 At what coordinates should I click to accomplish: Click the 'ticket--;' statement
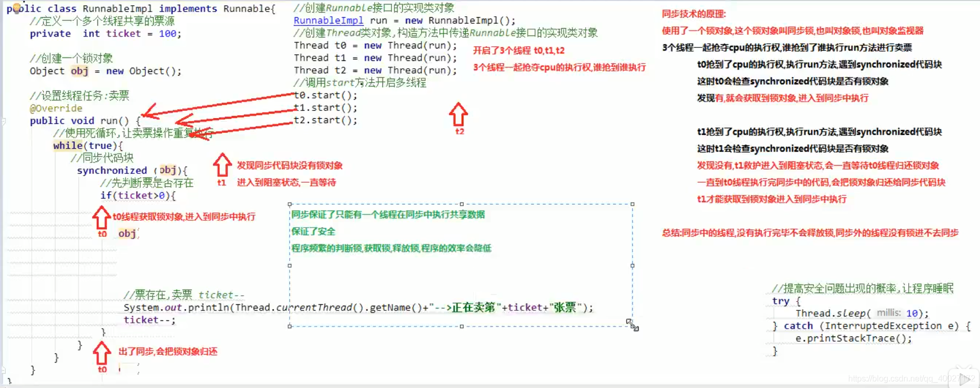point(150,320)
